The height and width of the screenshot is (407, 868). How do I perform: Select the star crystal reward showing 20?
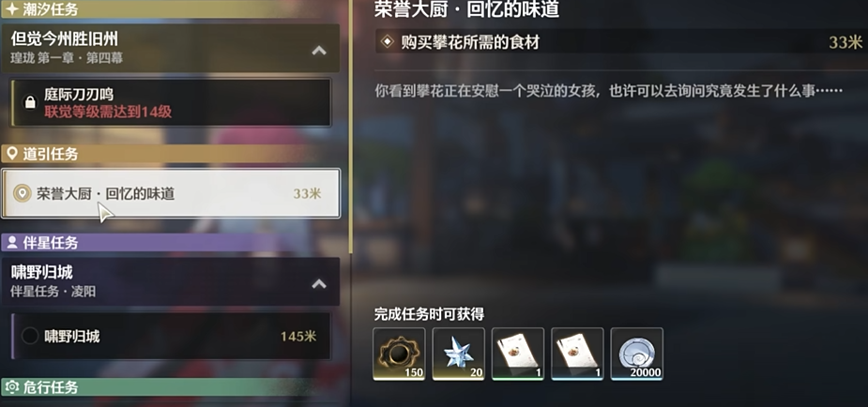(x=458, y=354)
